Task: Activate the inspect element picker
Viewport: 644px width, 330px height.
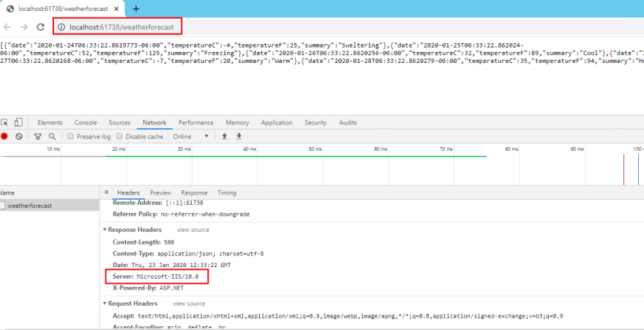Action: click(x=4, y=122)
